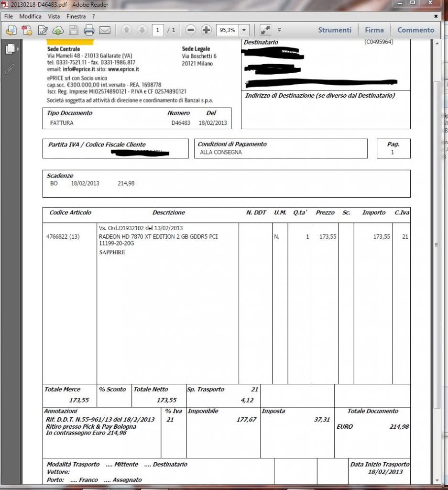Open the Strumenti pane
Viewport: 448px width, 490px height.
335,30
